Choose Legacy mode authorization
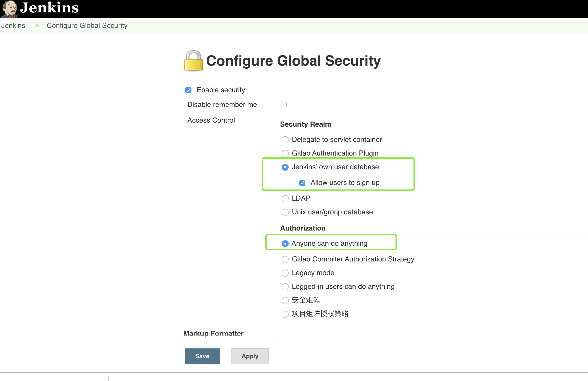Screen dimensions: 588x381 coord(285,273)
